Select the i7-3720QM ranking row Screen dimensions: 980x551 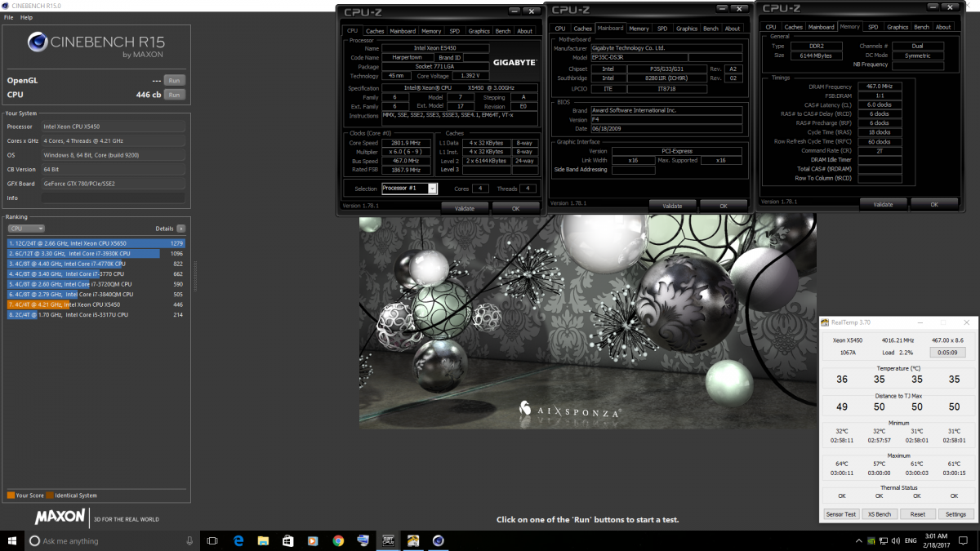tap(96, 284)
